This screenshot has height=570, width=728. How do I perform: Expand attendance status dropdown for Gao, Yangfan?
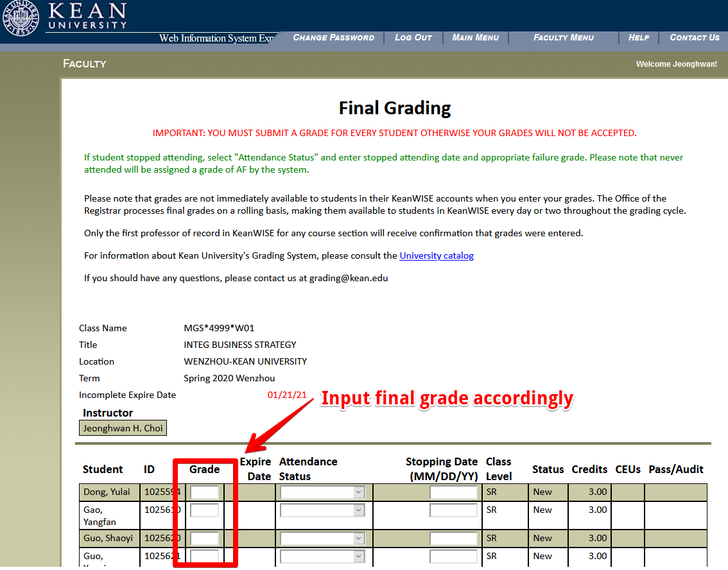(x=323, y=510)
